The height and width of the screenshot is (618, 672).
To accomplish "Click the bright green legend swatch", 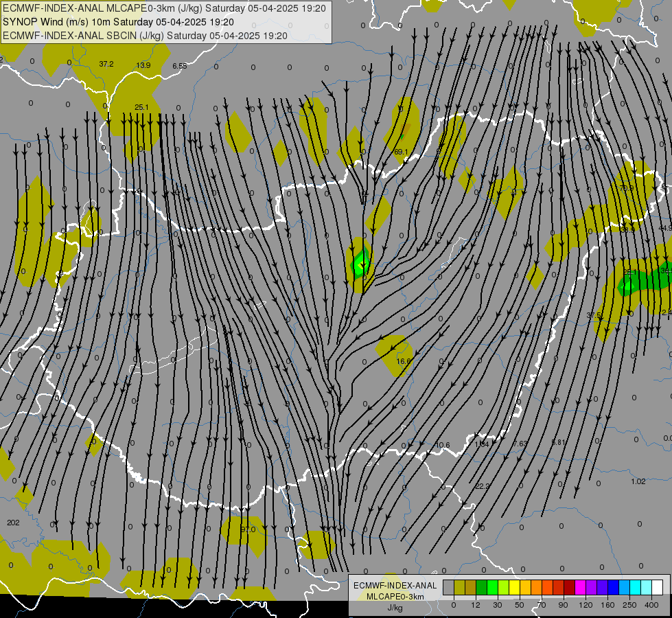I will [x=492, y=587].
